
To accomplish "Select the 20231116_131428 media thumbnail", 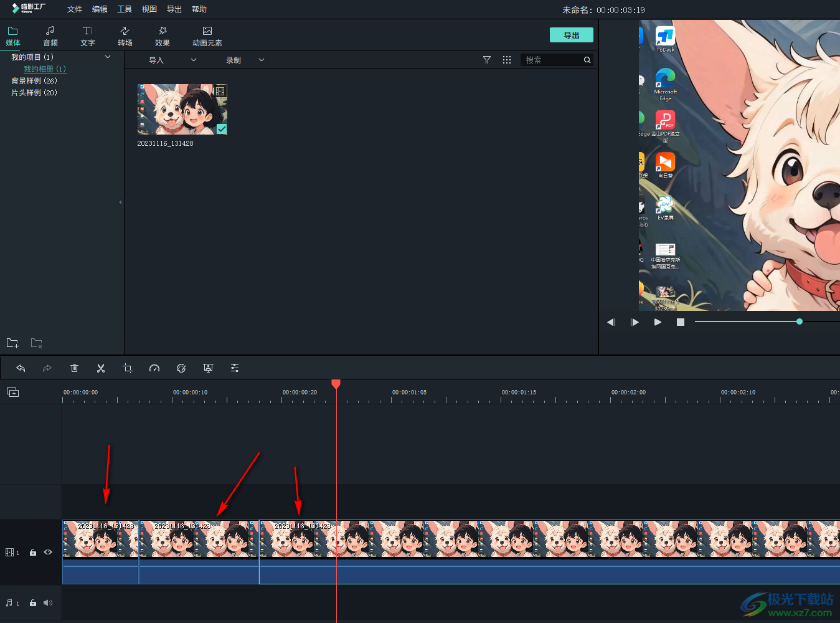I will click(x=182, y=109).
